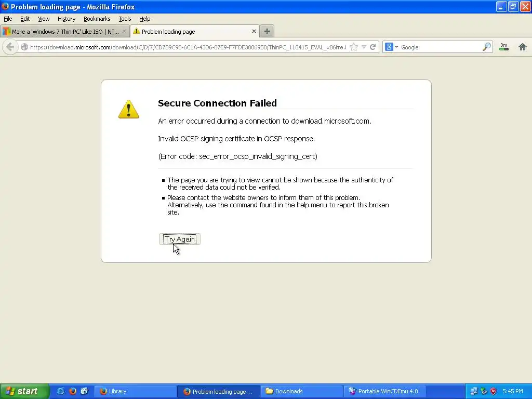
Task: Bookmark this page with the star icon
Action: coord(354,47)
